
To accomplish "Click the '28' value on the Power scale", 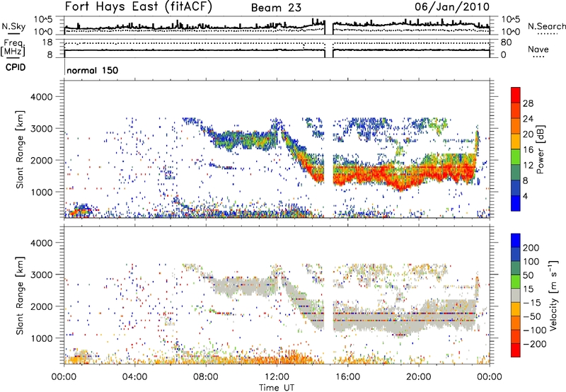I will (528, 103).
